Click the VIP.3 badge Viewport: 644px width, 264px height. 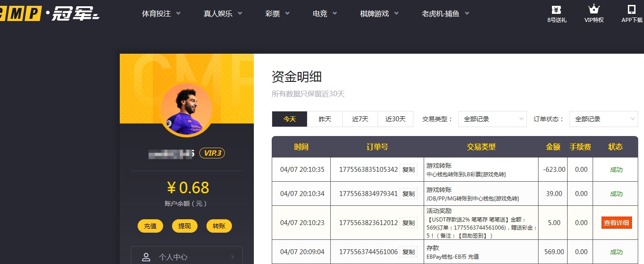(x=212, y=153)
